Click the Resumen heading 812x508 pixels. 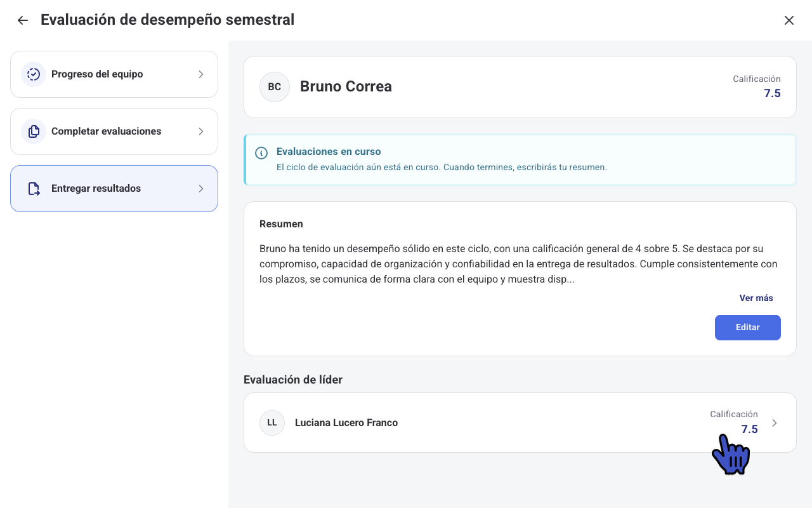point(281,224)
